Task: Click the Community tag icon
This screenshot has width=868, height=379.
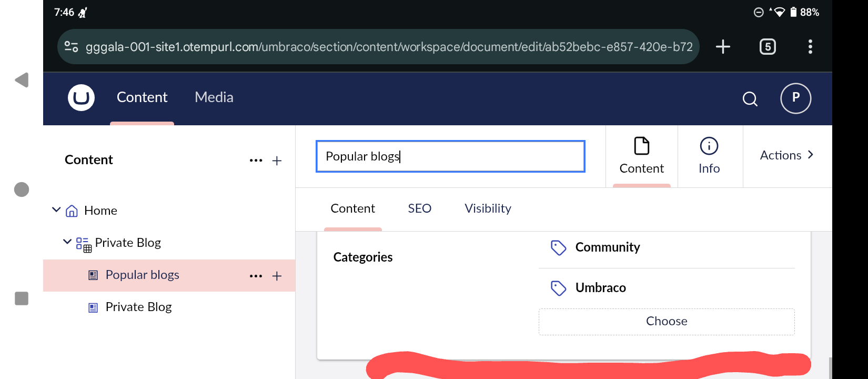Action: tap(558, 247)
